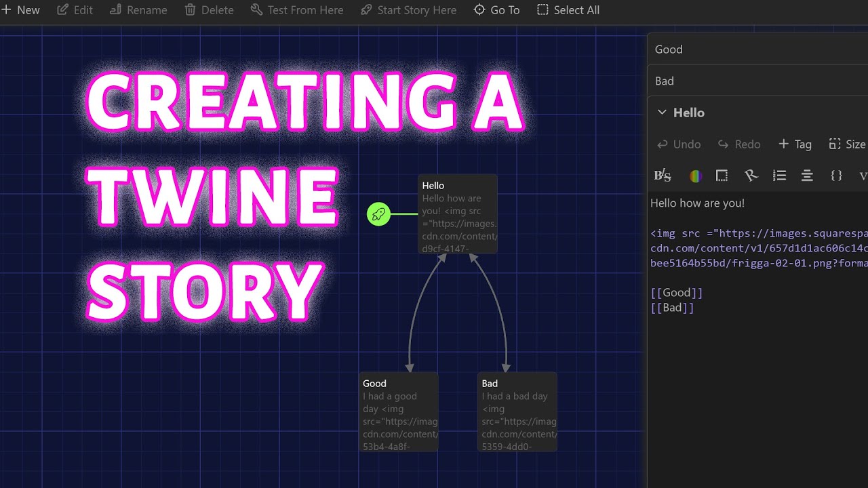Click the borders icon in editor toolbar

pyautogui.click(x=722, y=176)
